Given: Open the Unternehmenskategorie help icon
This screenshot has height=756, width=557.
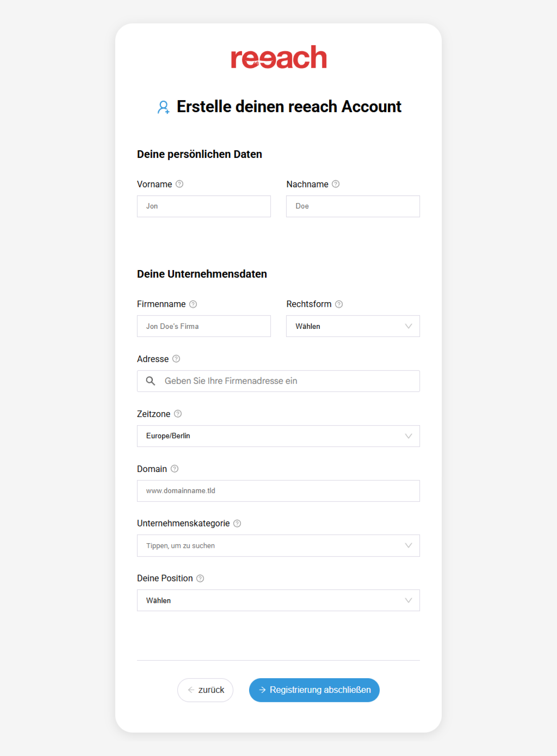Looking at the screenshot, I should (x=237, y=523).
